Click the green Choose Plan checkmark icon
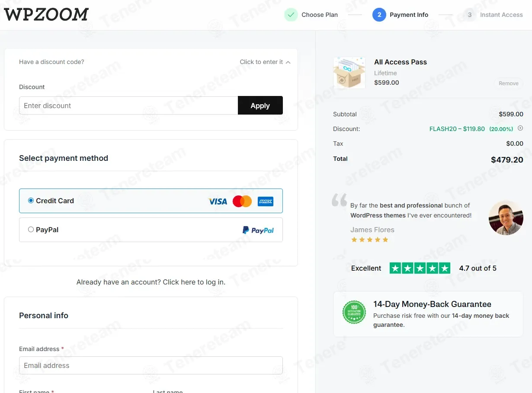Viewport: 532px width, 393px height. coord(291,15)
